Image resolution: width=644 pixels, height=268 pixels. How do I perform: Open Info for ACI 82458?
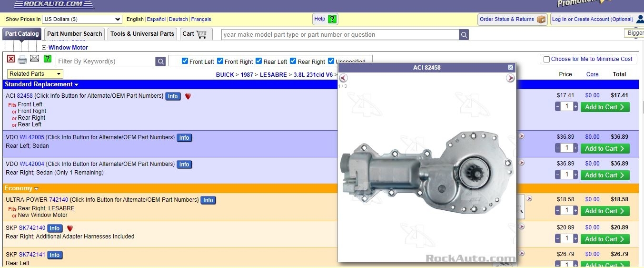pos(173,96)
